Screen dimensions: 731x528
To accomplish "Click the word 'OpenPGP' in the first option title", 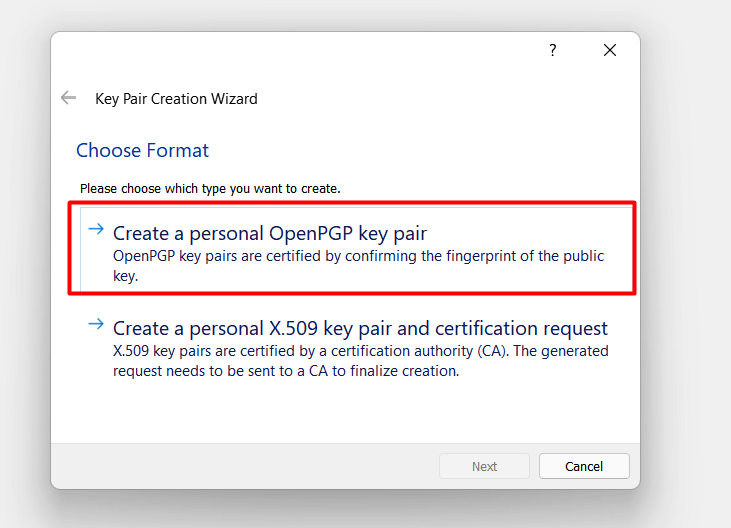I will point(311,233).
